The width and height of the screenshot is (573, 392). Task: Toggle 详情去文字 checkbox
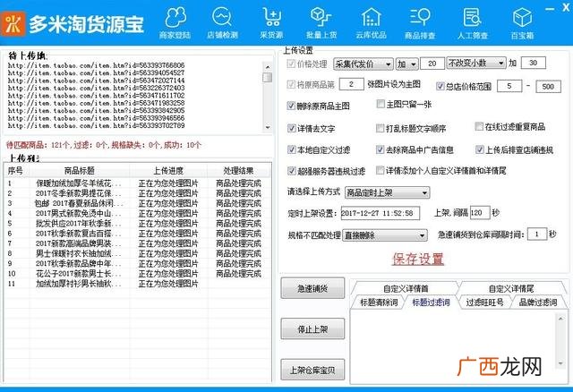[x=291, y=128]
